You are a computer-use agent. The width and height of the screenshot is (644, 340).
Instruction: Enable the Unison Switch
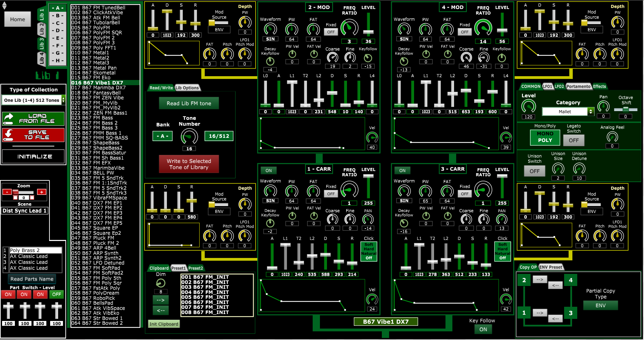click(534, 171)
